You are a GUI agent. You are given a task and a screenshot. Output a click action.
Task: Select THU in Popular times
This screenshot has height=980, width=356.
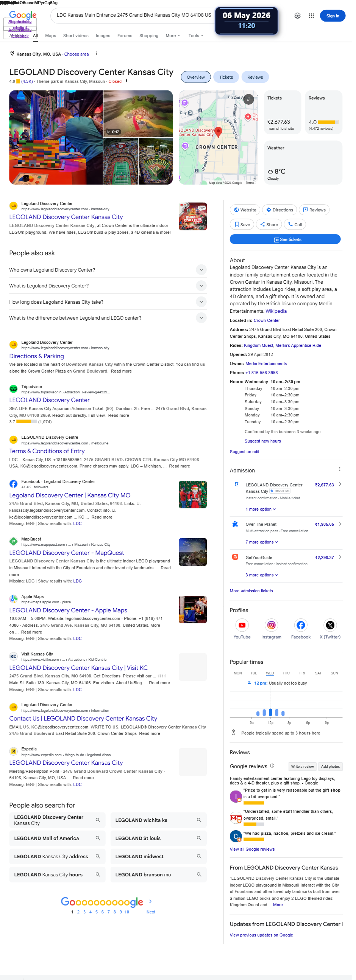point(286,673)
